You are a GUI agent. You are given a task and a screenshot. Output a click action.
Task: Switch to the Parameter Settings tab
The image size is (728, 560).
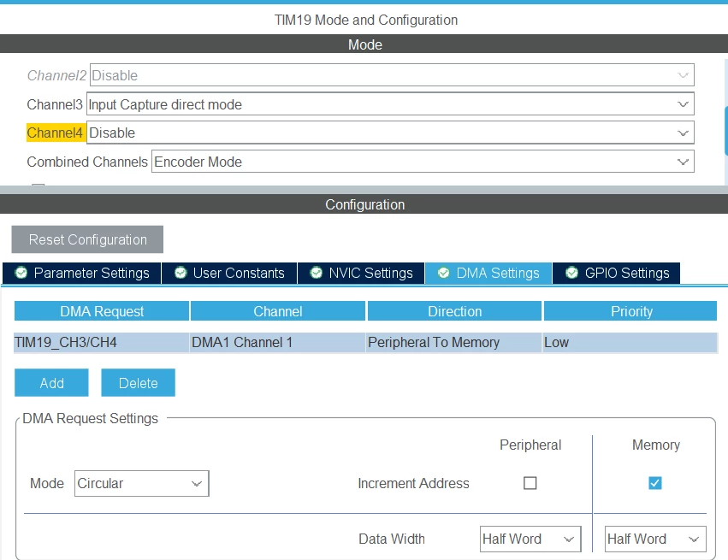click(82, 273)
